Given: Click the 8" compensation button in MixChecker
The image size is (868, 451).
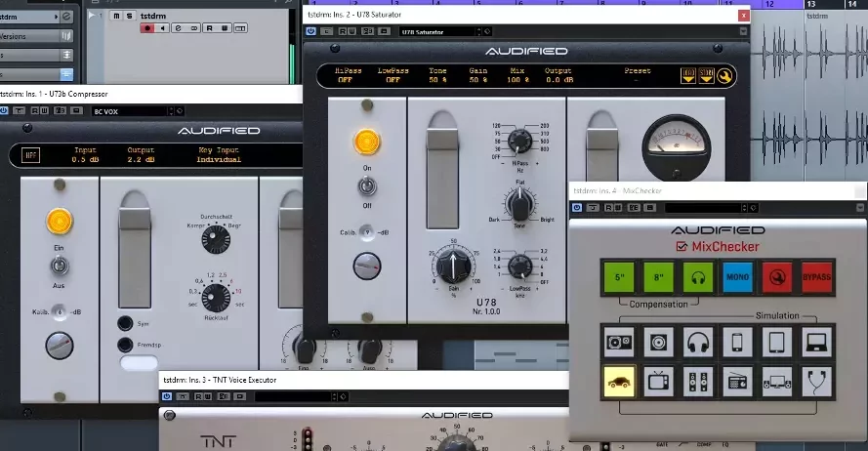Looking at the screenshot, I should coord(658,276).
